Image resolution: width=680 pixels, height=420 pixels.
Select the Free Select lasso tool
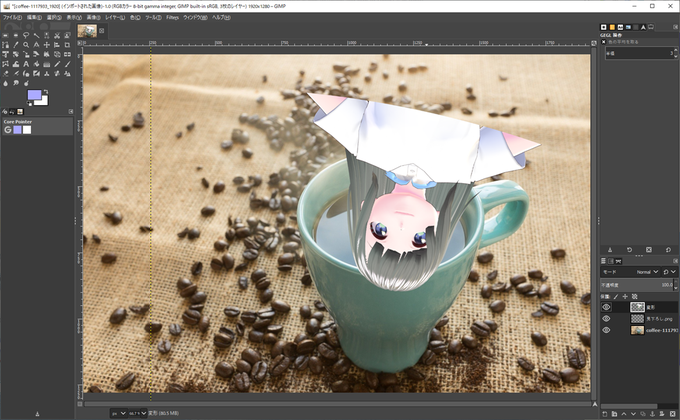pos(26,35)
